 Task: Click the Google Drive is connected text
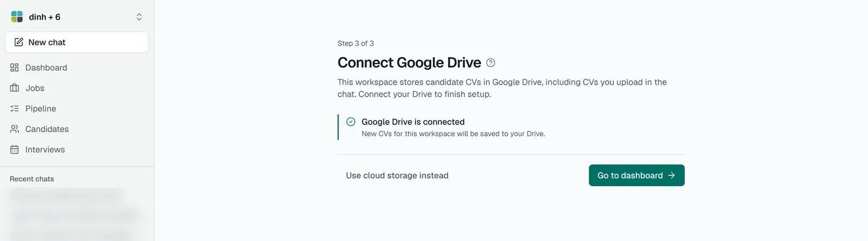click(x=413, y=122)
